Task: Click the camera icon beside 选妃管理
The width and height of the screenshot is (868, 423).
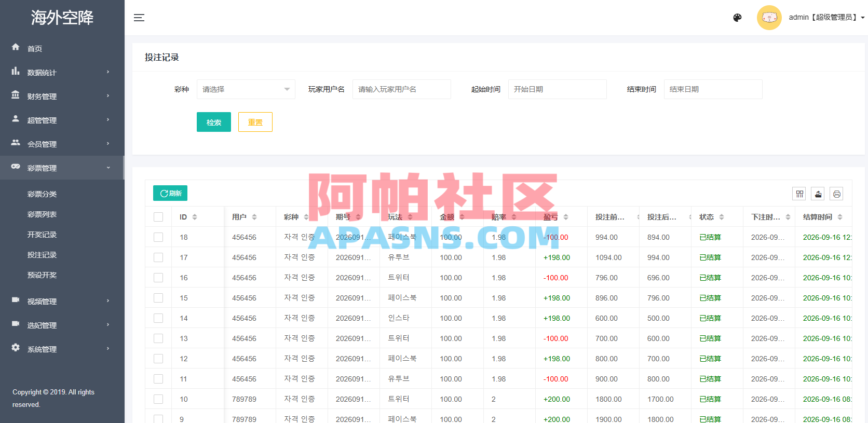Action: [x=16, y=324]
